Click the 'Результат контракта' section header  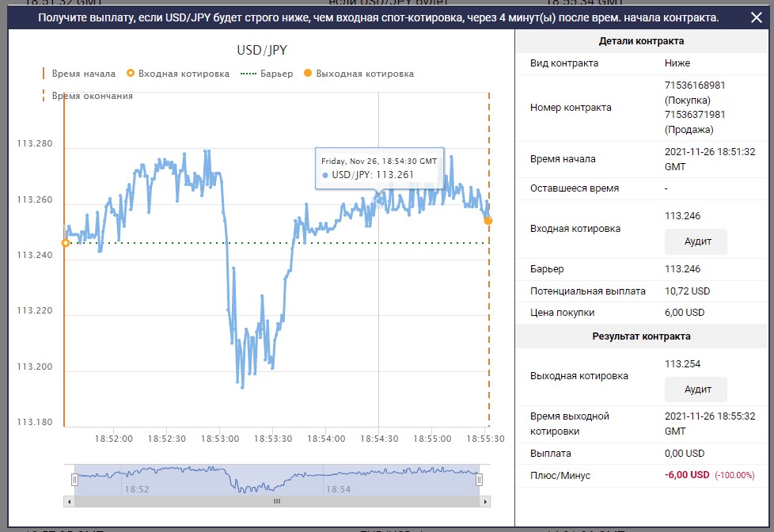coord(641,336)
